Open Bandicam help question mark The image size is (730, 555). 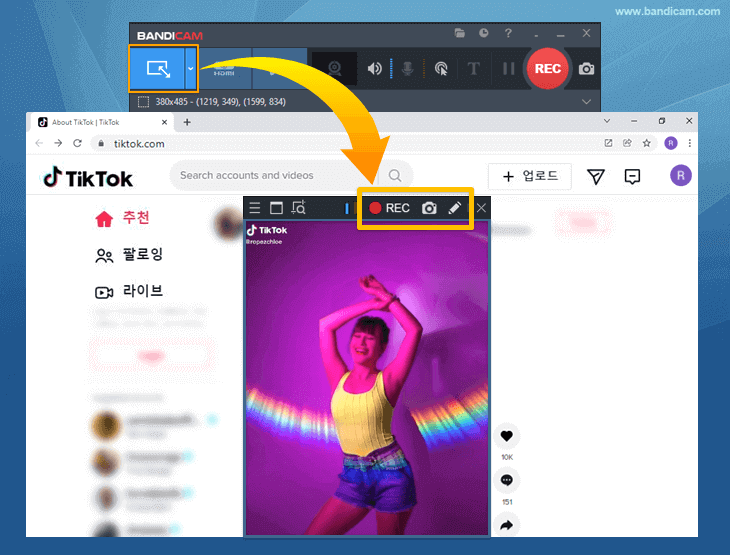508,33
